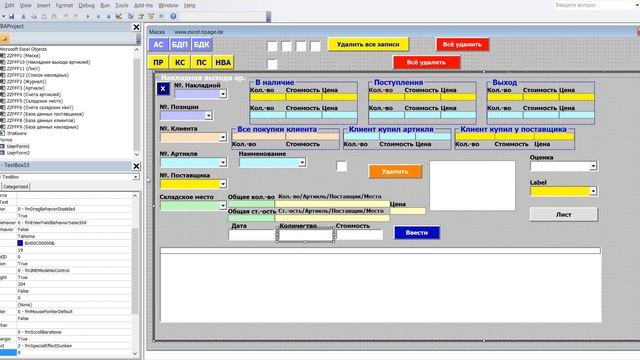Toggle folders icon in the Project panel
The image size is (640, 360).
pyautogui.click(x=4, y=38)
